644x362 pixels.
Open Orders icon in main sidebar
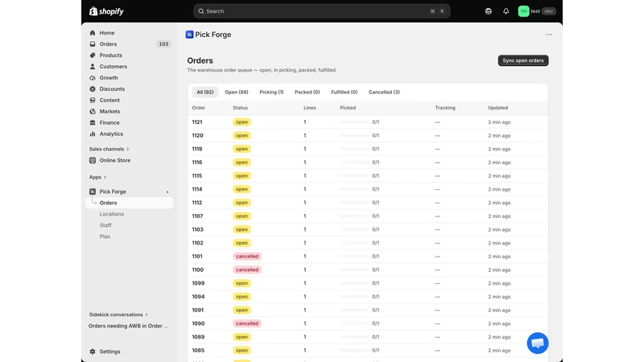(x=93, y=44)
